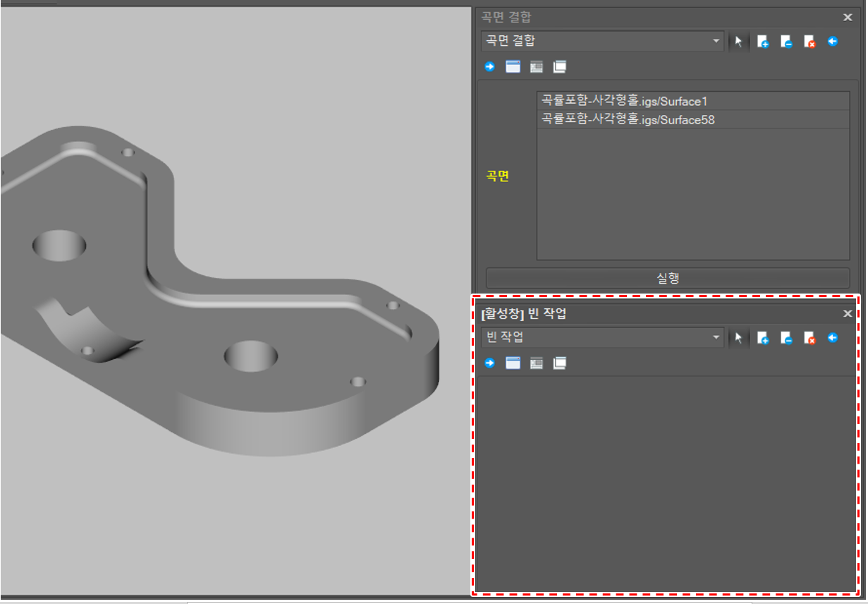This screenshot has width=868, height=604.
Task: Click single window layout icon in 빈 작업 panel
Action: point(513,363)
